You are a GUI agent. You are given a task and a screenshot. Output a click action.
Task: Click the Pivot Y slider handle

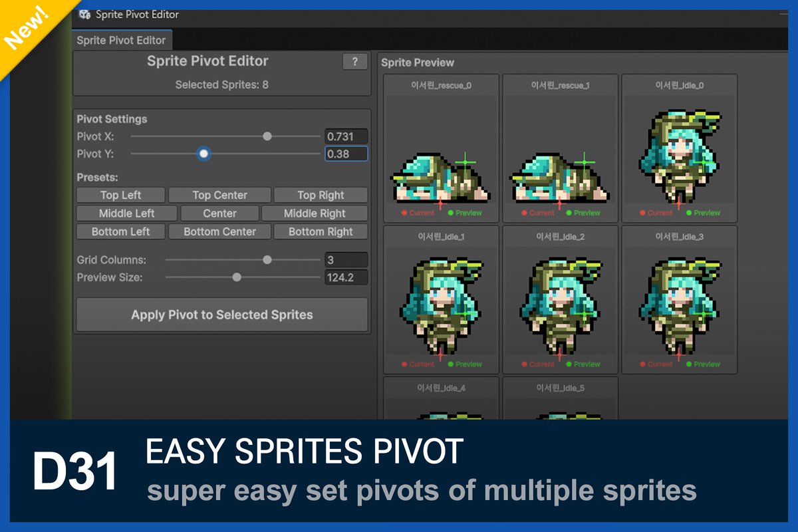[x=204, y=154]
